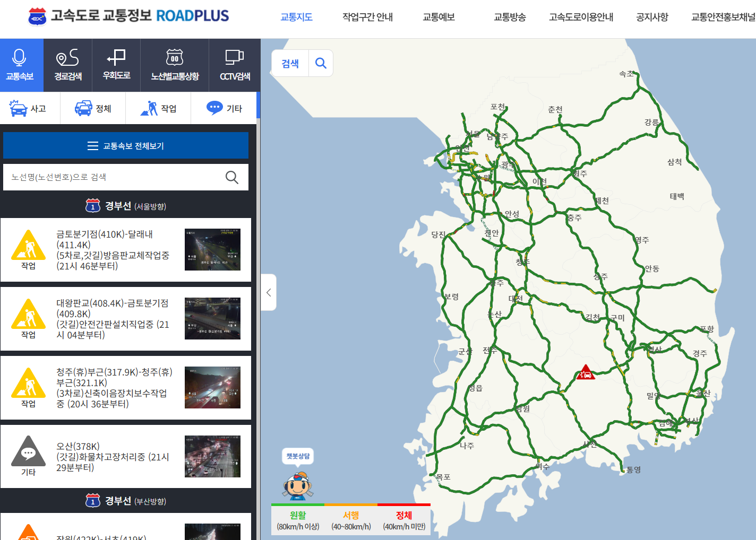Click the magnifier icon in route search box
Viewport: 756px width, 540px height.
click(x=232, y=177)
